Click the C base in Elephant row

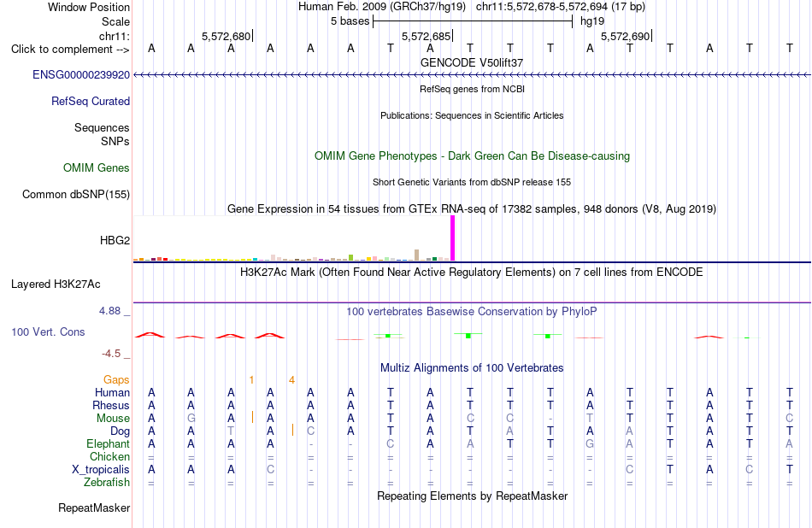tap(391, 443)
